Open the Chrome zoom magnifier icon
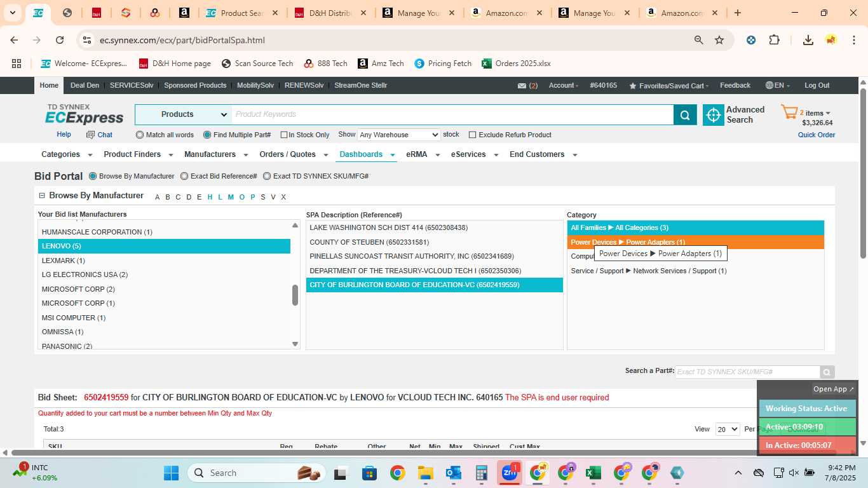Screen dimensions: 868x488 698,40
